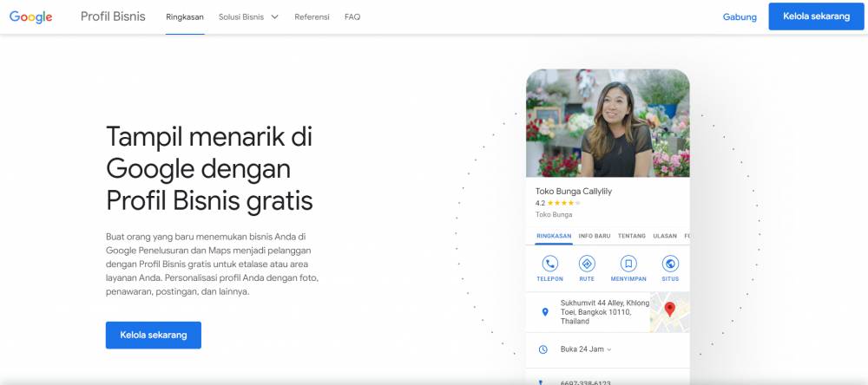Click the MENYIMPAN label text

628,279
